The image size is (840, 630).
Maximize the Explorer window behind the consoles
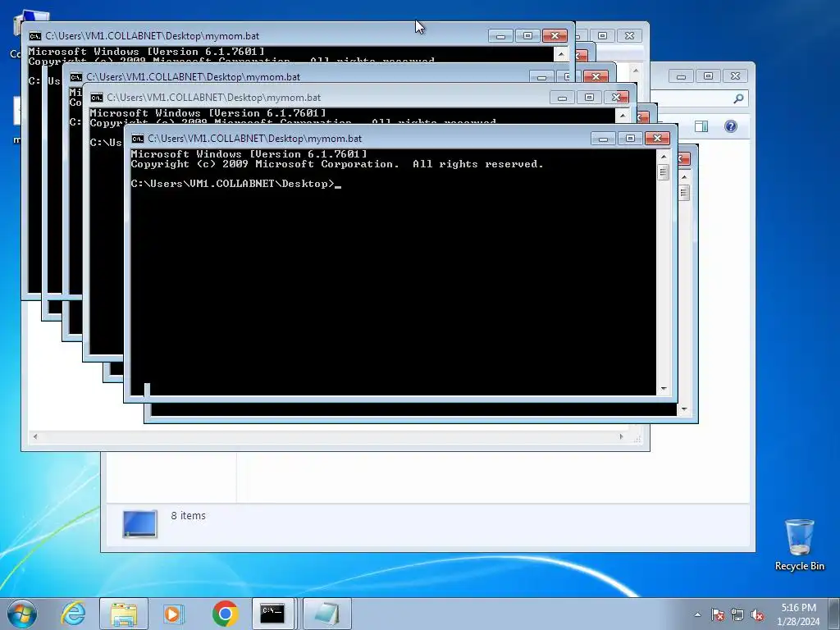[x=708, y=76]
